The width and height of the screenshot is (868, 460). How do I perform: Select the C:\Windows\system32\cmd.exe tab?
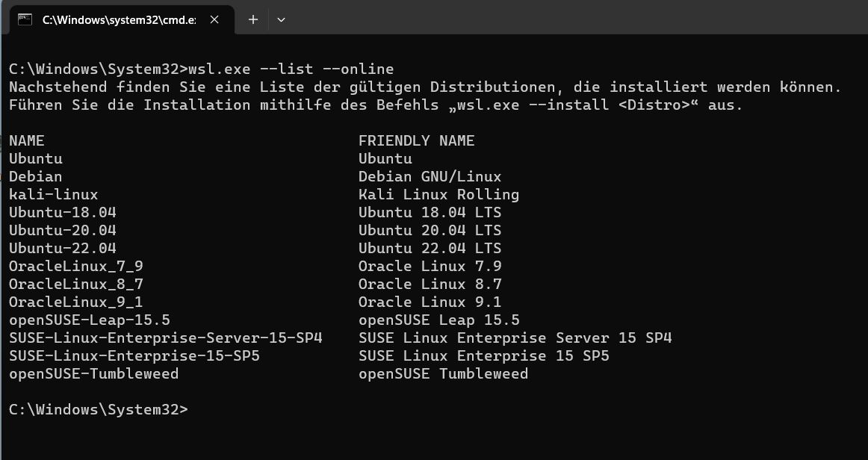118,19
